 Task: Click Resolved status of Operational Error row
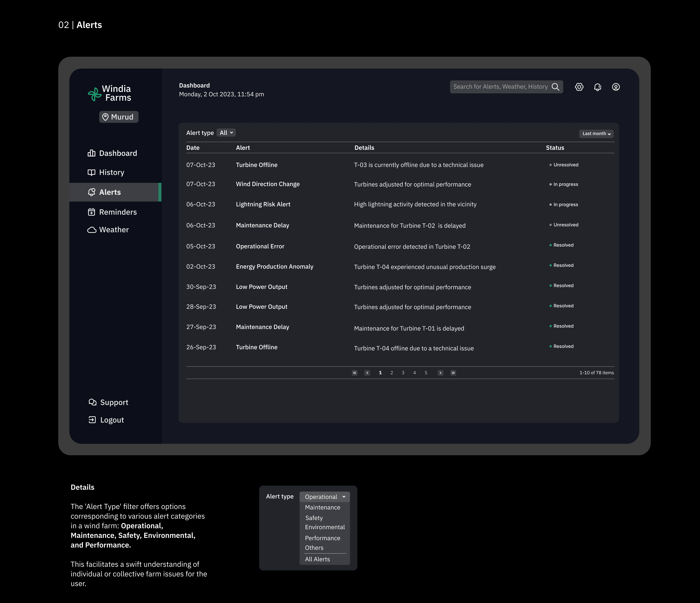pyautogui.click(x=561, y=245)
